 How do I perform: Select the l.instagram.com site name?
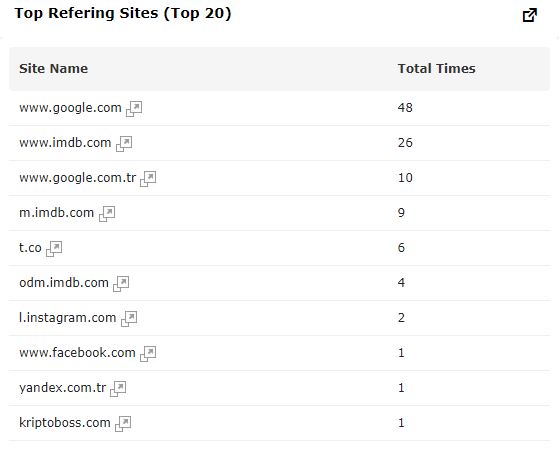click(68, 317)
